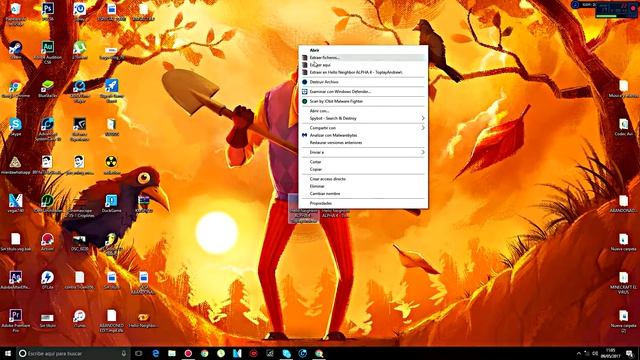
Task: Open the DuckGame desktop shortcut
Action: pos(111,203)
